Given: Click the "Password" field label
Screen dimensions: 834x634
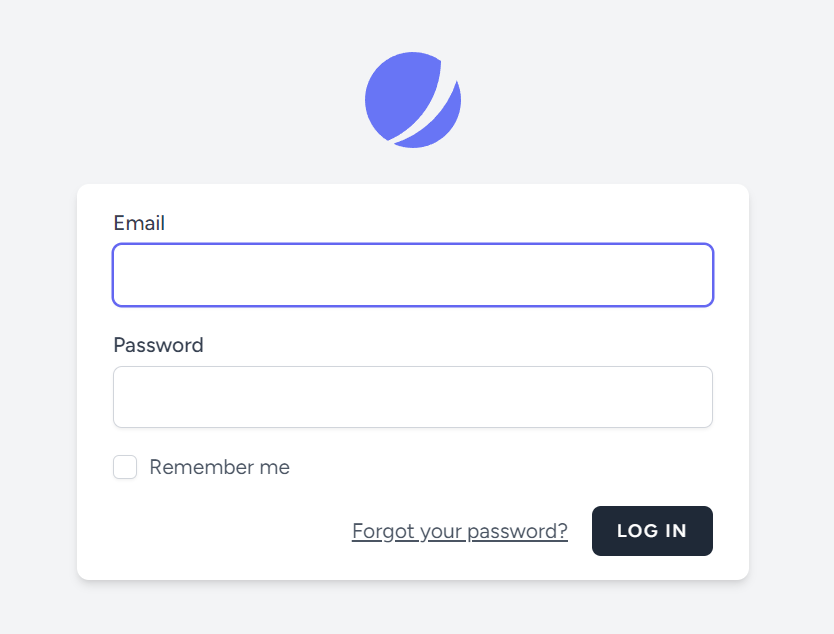Looking at the screenshot, I should click(x=158, y=345).
